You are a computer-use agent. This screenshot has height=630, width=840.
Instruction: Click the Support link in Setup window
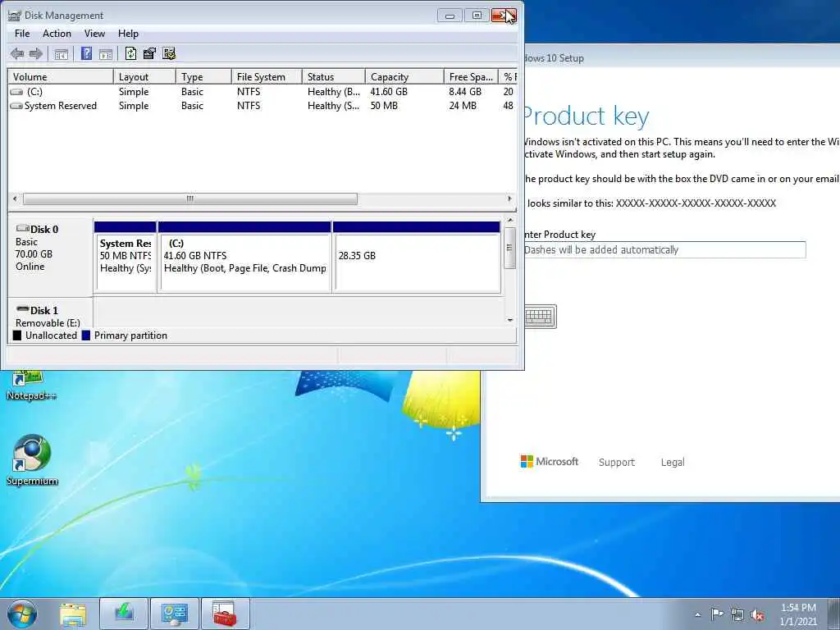pyautogui.click(x=617, y=463)
